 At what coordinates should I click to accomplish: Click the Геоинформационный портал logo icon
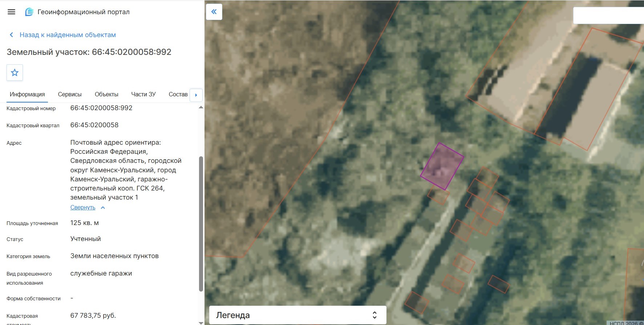(29, 12)
